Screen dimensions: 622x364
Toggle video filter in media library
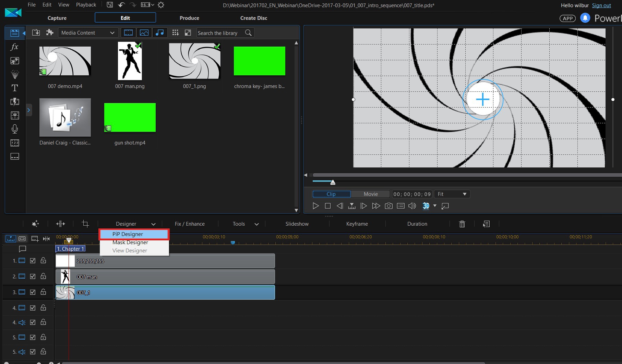[128, 33]
